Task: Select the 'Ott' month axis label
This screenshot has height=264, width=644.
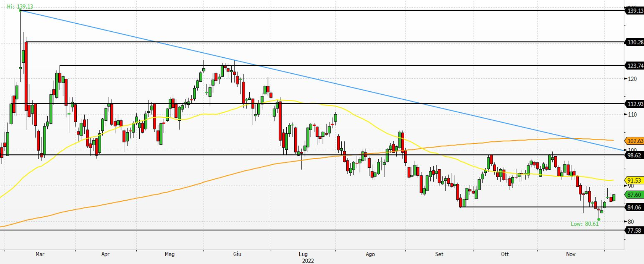Action: 505,254
